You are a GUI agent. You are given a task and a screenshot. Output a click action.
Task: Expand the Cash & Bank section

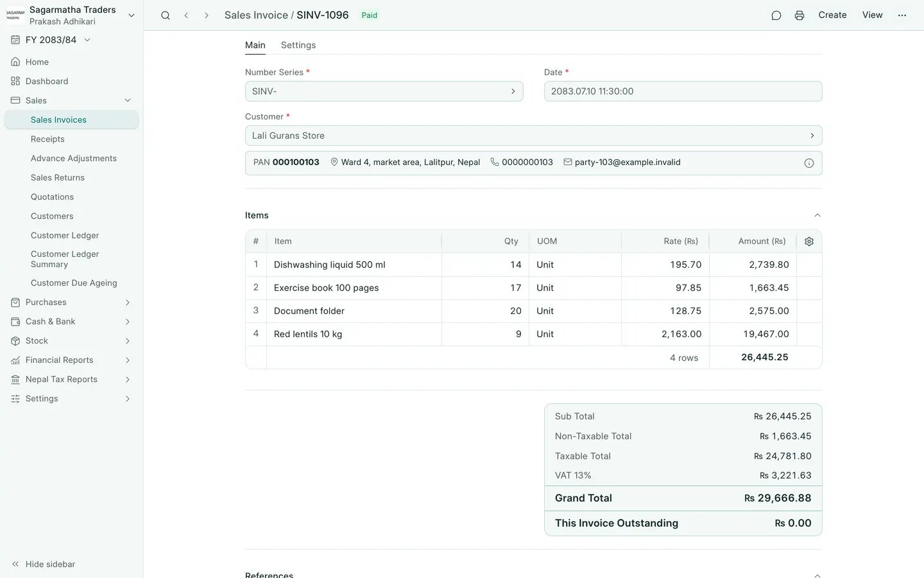point(128,322)
